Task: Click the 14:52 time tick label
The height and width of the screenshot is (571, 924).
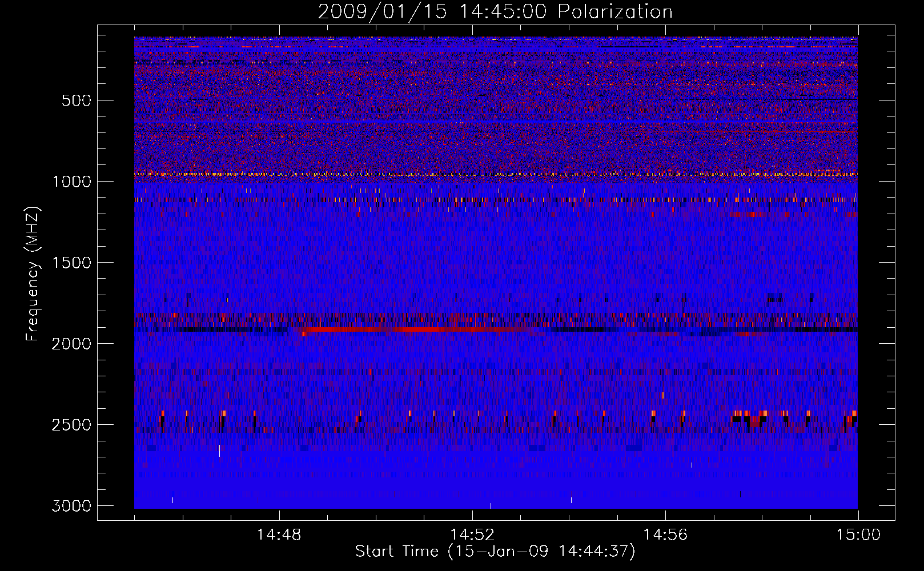Action: tap(472, 535)
